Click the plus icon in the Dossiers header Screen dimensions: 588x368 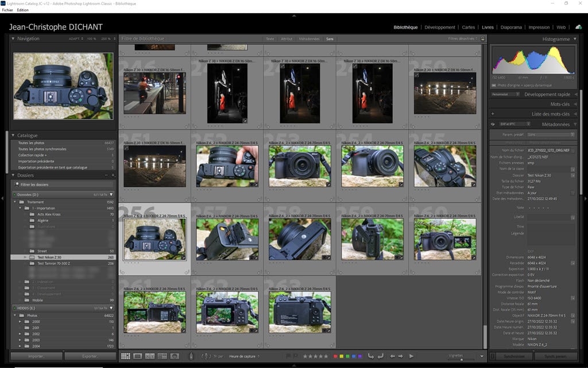pyautogui.click(x=113, y=175)
